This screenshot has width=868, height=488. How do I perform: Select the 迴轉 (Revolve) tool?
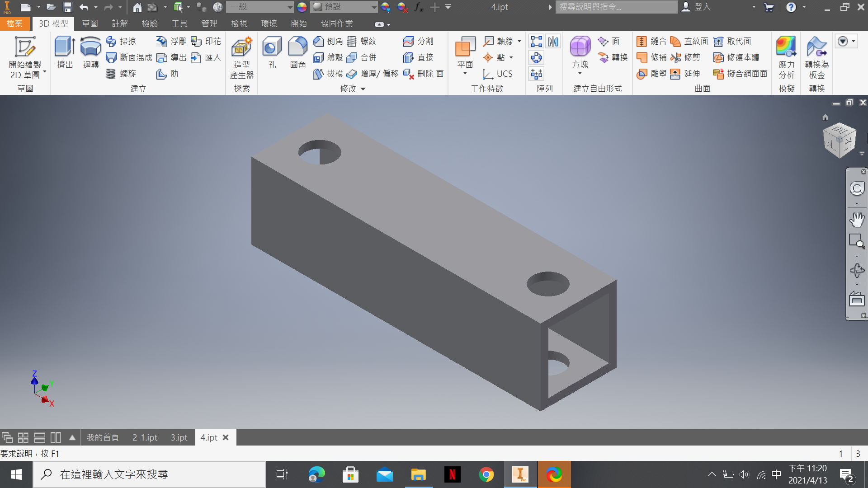pos(90,53)
